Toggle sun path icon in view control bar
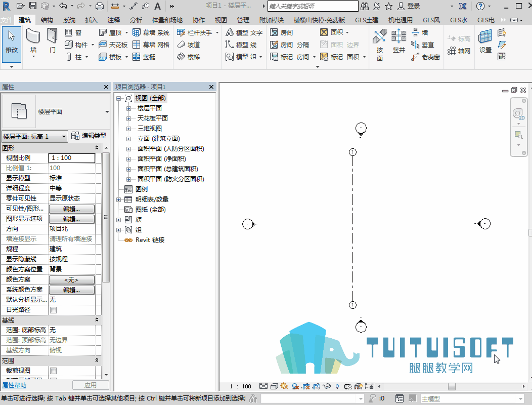The width and height of the screenshot is (532, 405). pyautogui.click(x=285, y=386)
